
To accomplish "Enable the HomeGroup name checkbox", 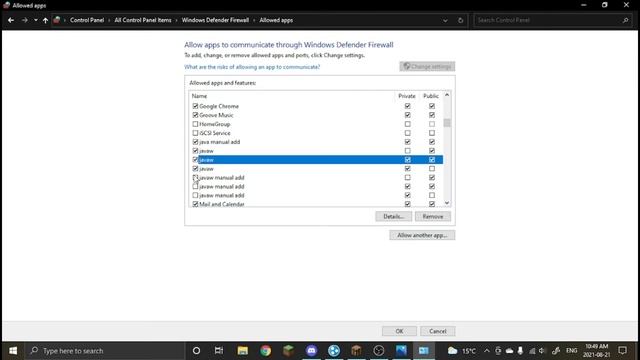I will coord(195,124).
